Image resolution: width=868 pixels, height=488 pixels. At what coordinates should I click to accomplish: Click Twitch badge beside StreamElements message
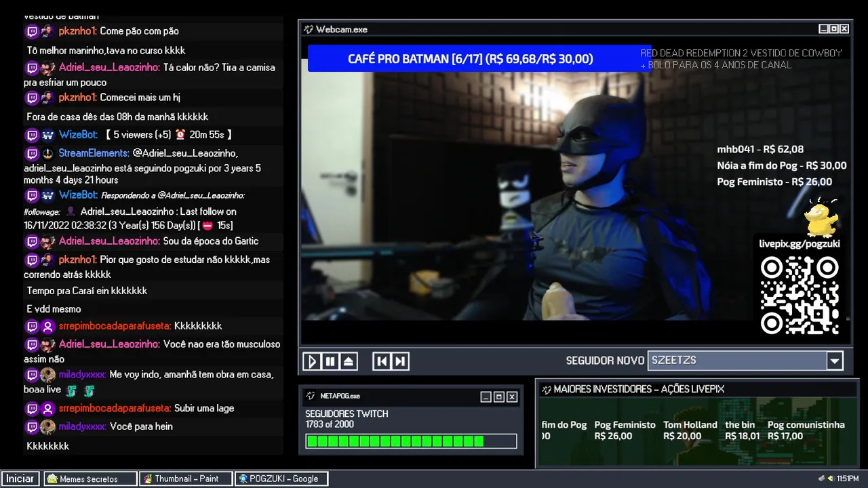(x=33, y=153)
